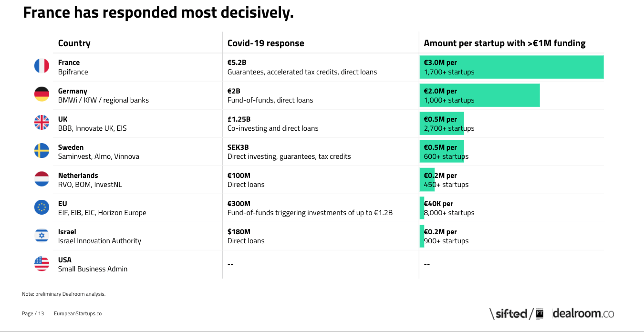Click the slide title about France
Screen dimensions: 644x332
point(158,13)
